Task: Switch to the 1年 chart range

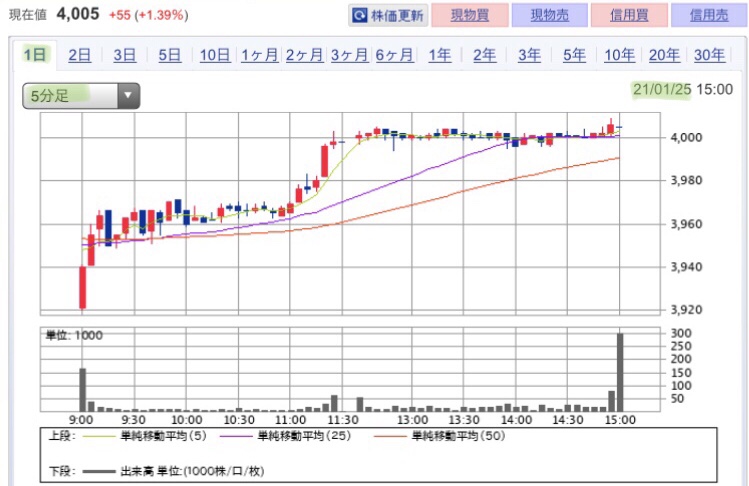Action: (x=439, y=55)
